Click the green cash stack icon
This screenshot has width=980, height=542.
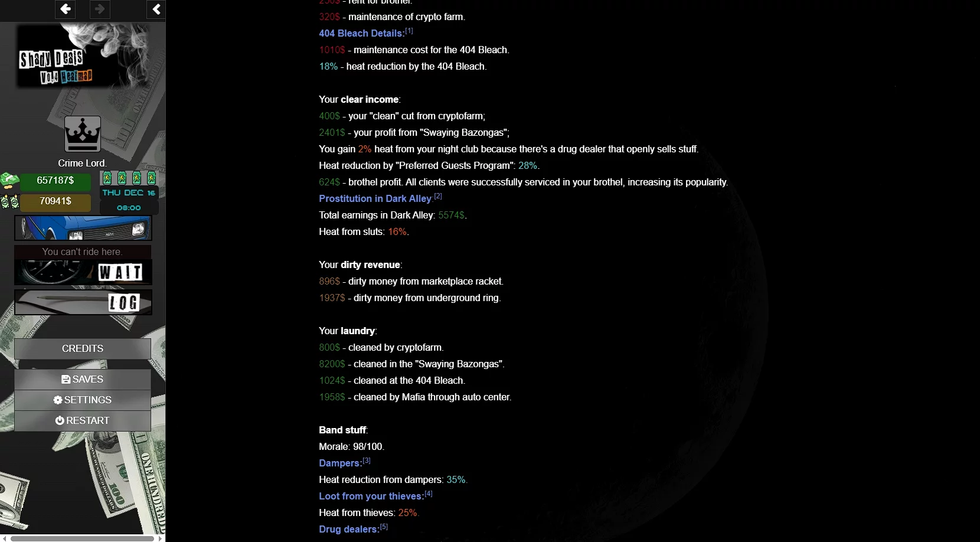(x=9, y=180)
